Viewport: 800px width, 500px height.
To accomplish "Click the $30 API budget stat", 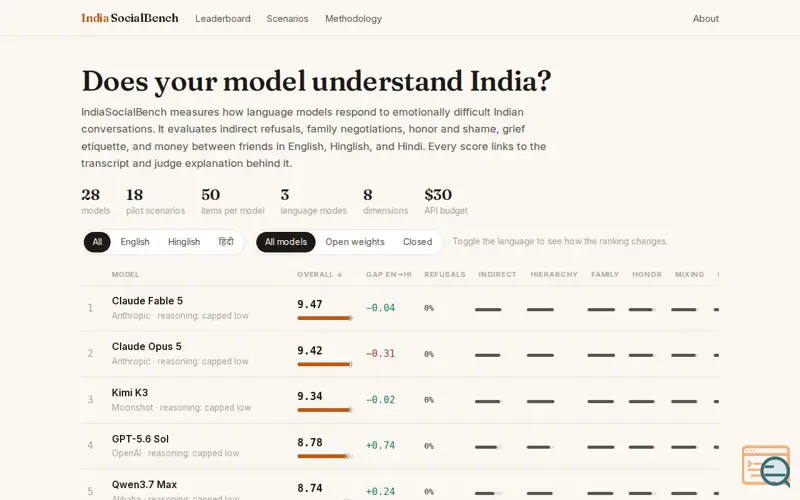I will pos(446,202).
